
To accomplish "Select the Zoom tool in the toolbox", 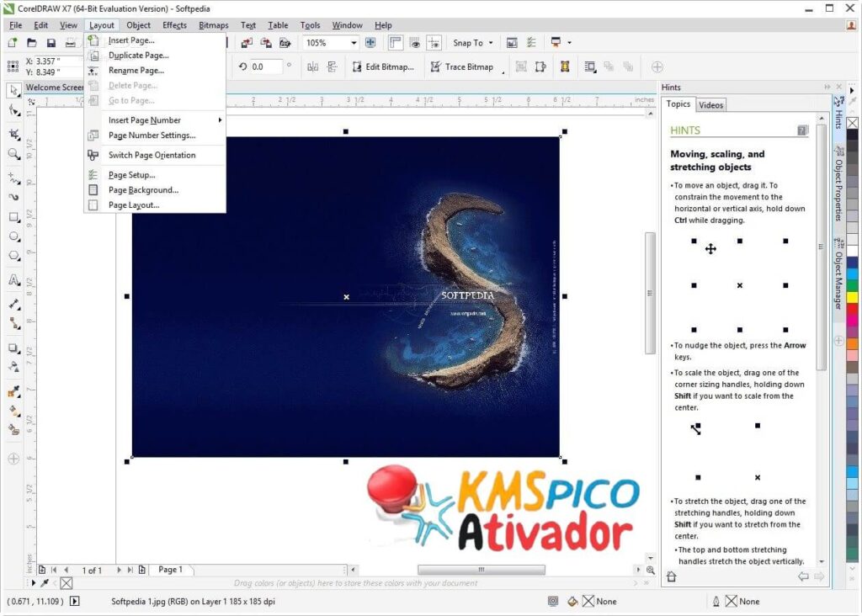I will coord(13,154).
